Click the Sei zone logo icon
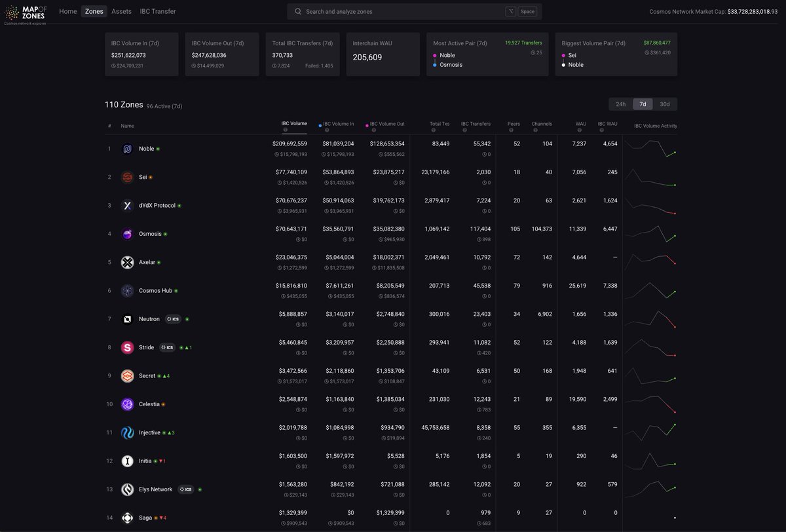The height and width of the screenshot is (532, 786). coord(128,177)
